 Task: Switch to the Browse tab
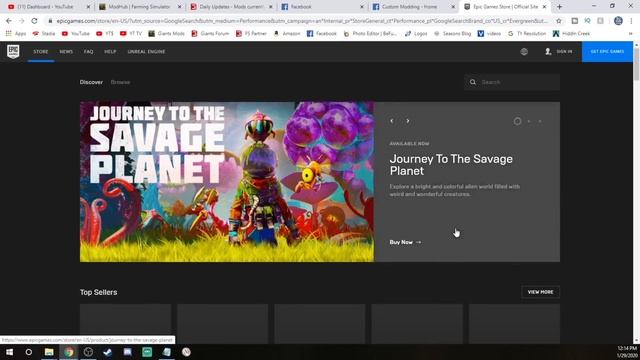point(120,82)
